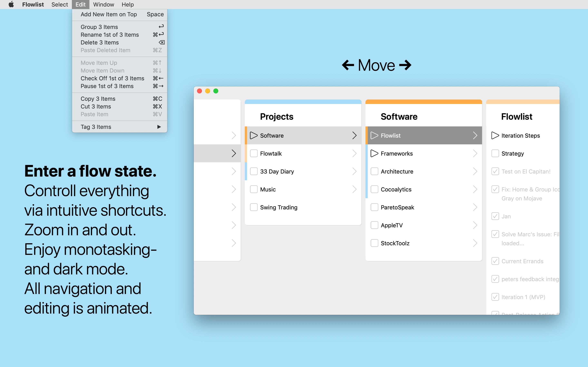The height and width of the screenshot is (367, 588).
Task: Toggle the Architecture checkbox
Action: (x=374, y=171)
